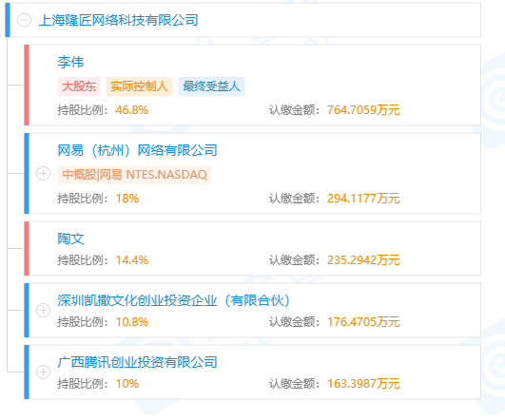Expand 广西腾讯创业投资有限公司 plus icon
This screenshot has height=420, width=505.
43,372
